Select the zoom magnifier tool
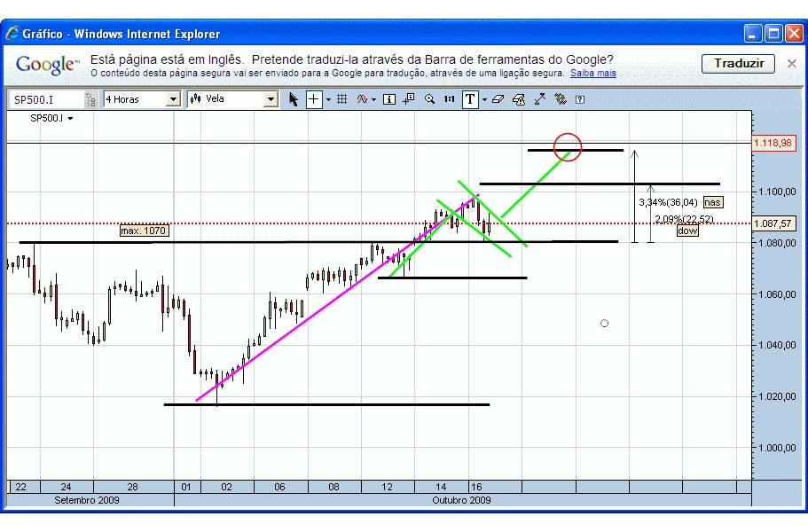 click(429, 99)
